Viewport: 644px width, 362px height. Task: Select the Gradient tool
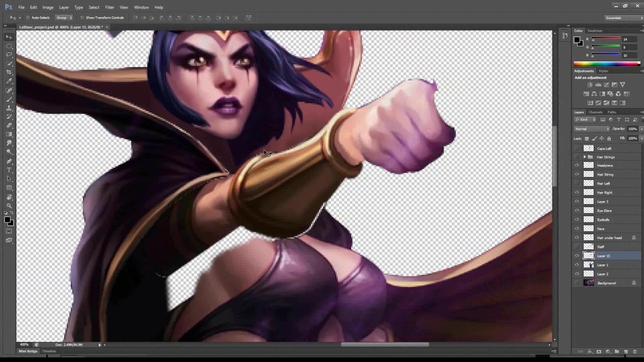click(x=9, y=134)
